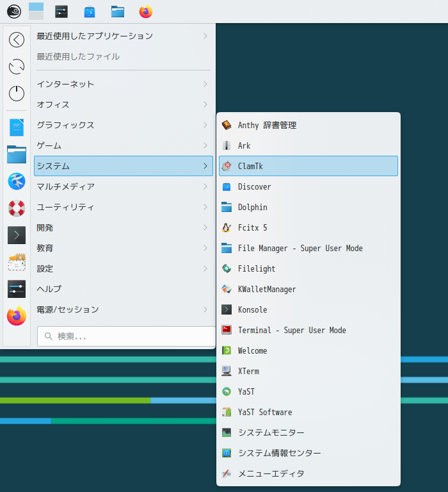The width and height of the screenshot is (448, 492).
Task: Expand the グラフィックス category
Action: 124,125
